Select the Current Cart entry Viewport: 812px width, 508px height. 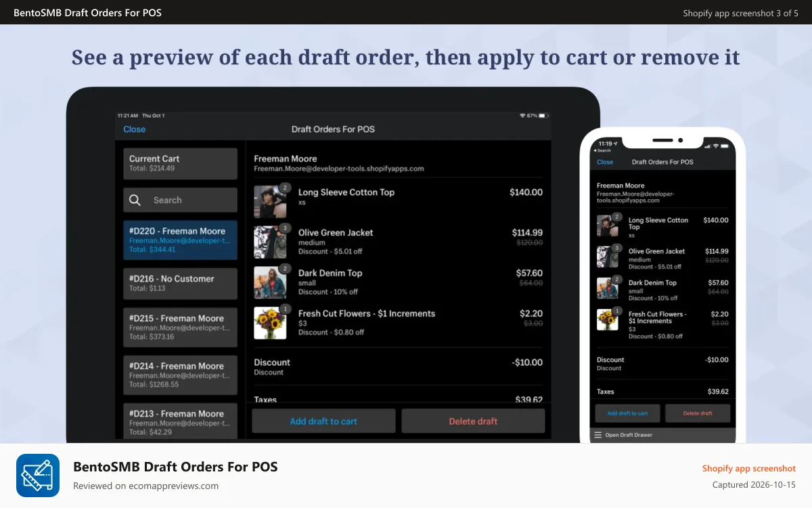180,163
